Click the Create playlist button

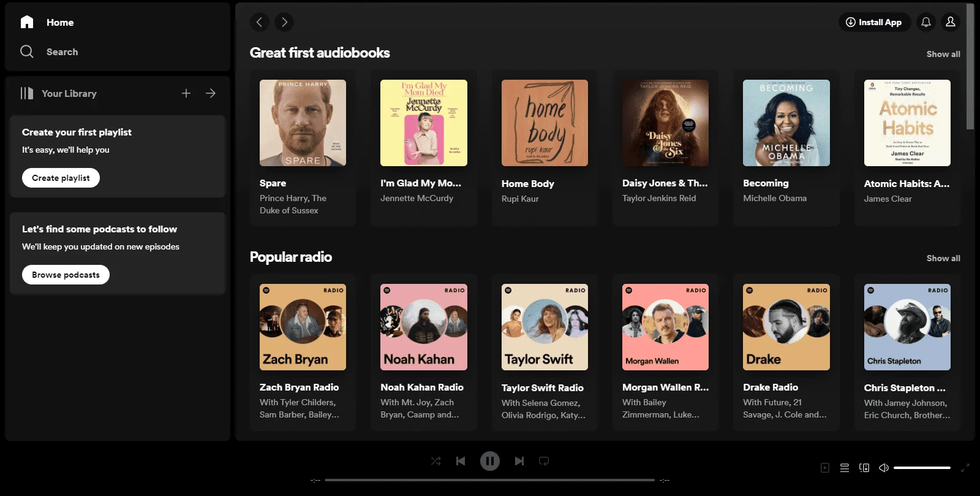pos(61,178)
